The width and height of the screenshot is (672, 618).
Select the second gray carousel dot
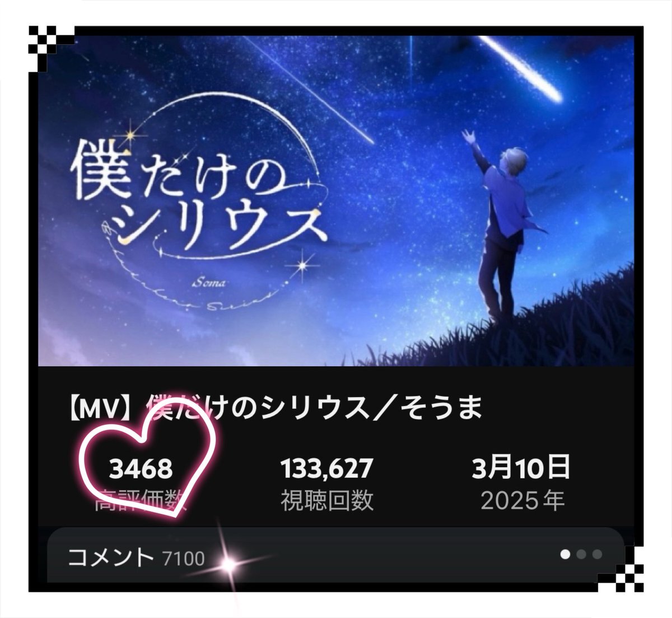tap(581, 554)
